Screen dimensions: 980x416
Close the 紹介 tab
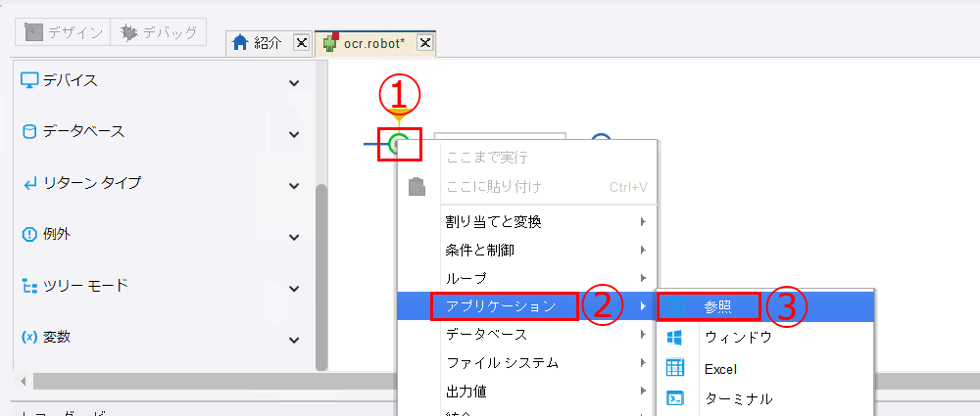click(301, 42)
